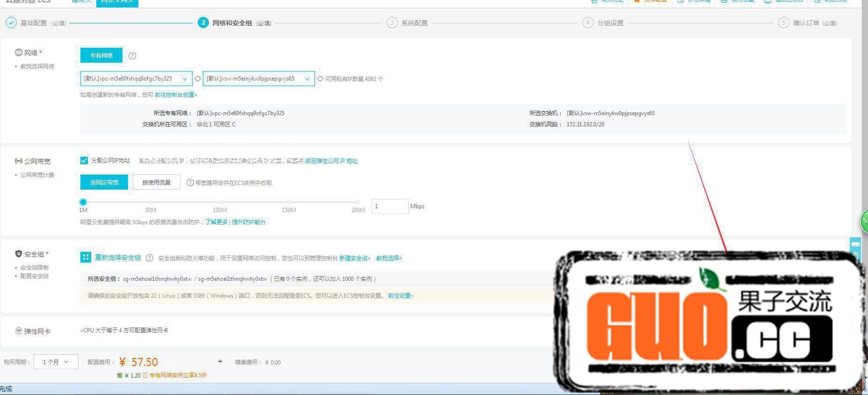Open 前往控制台创建 link
868x395 pixels.
(x=176, y=95)
